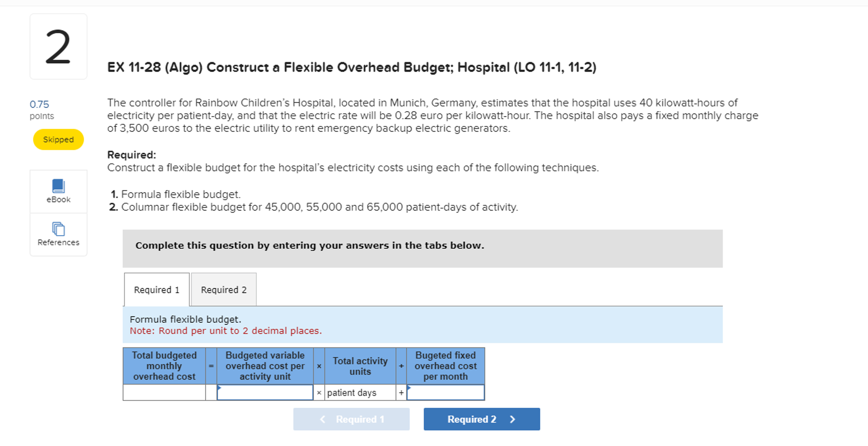868x446 pixels.
Task: Select the blue flag marker in fixed cost field
Action: click(409, 388)
